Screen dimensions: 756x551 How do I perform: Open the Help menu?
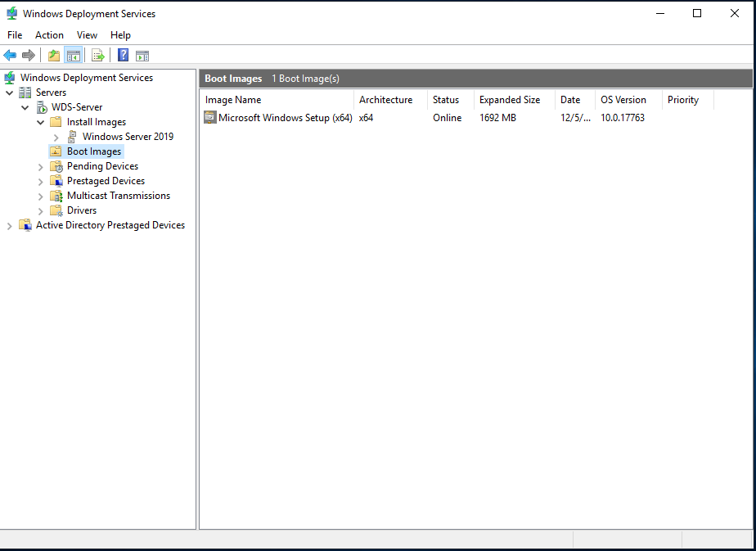point(120,35)
